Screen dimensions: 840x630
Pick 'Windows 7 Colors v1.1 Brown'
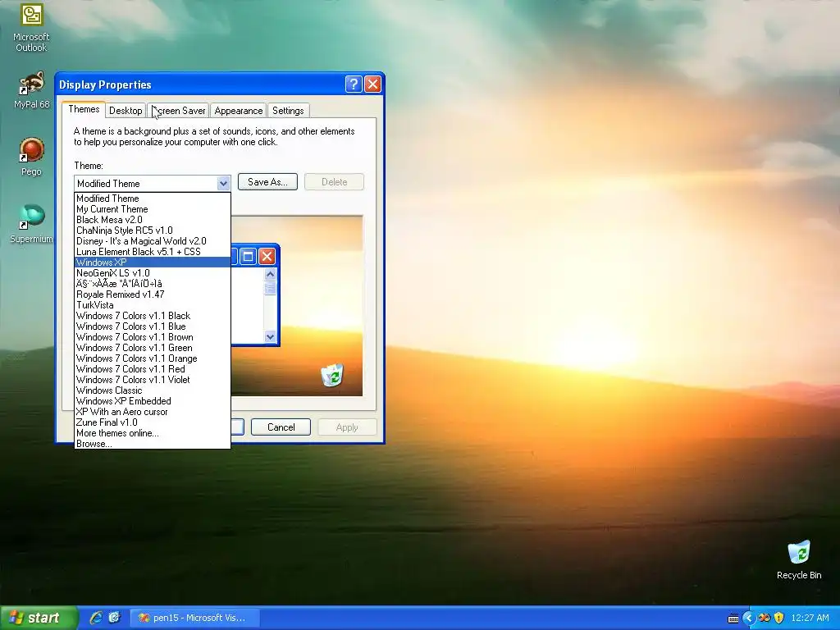click(153, 337)
